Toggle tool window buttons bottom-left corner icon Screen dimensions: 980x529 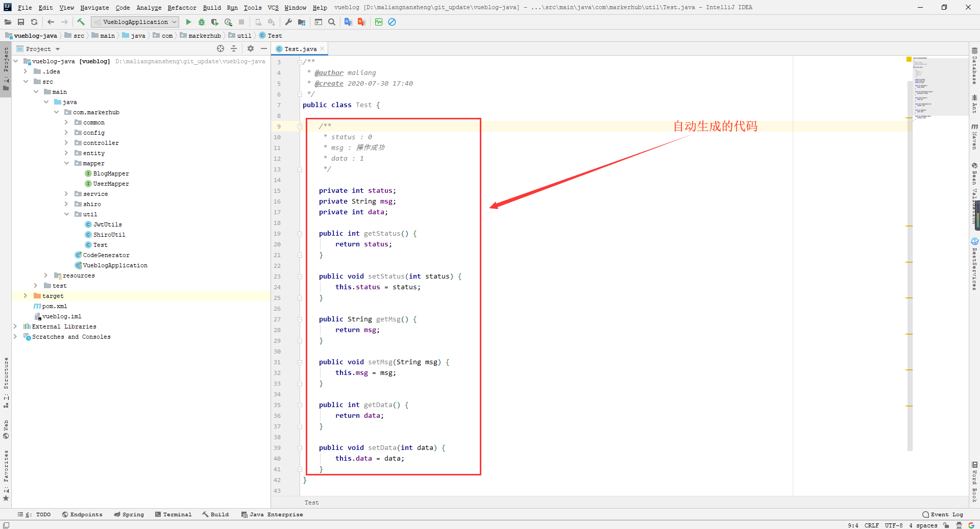6,525
